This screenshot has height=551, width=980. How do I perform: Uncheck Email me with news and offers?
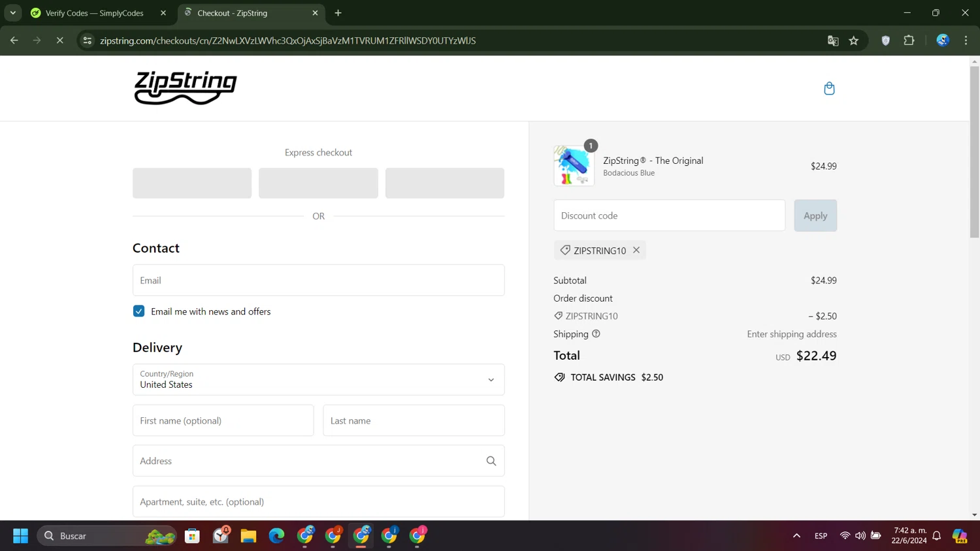pyautogui.click(x=139, y=311)
